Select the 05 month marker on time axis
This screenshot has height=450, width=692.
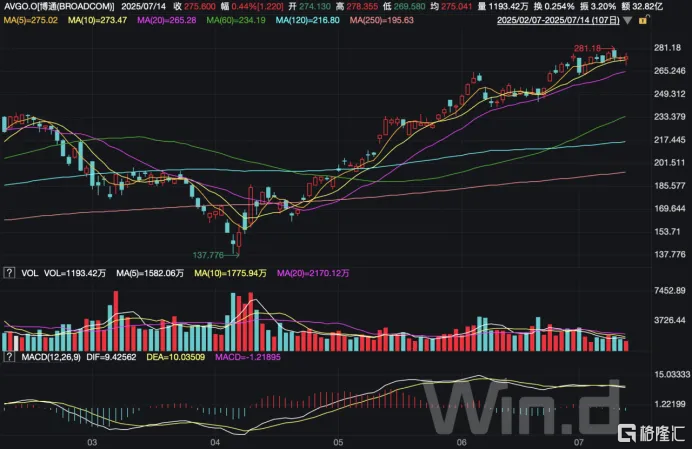point(338,442)
